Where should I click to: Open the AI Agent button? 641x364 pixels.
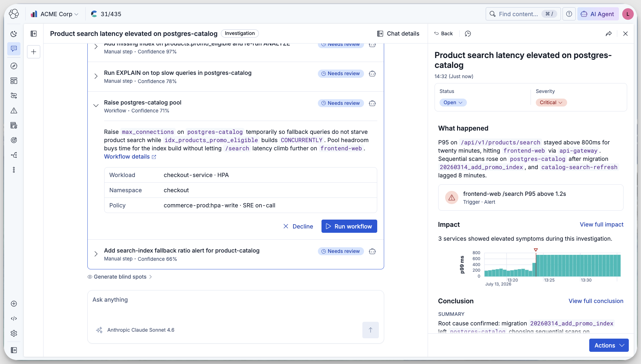pyautogui.click(x=597, y=14)
